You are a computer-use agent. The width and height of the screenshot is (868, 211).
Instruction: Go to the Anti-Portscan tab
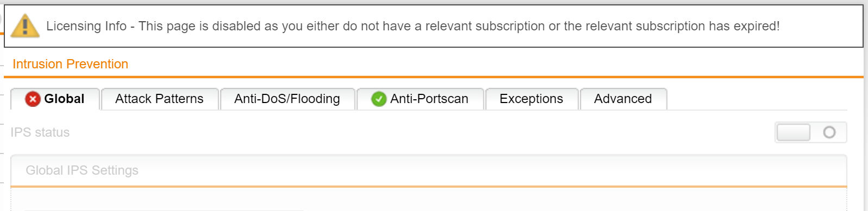point(420,99)
